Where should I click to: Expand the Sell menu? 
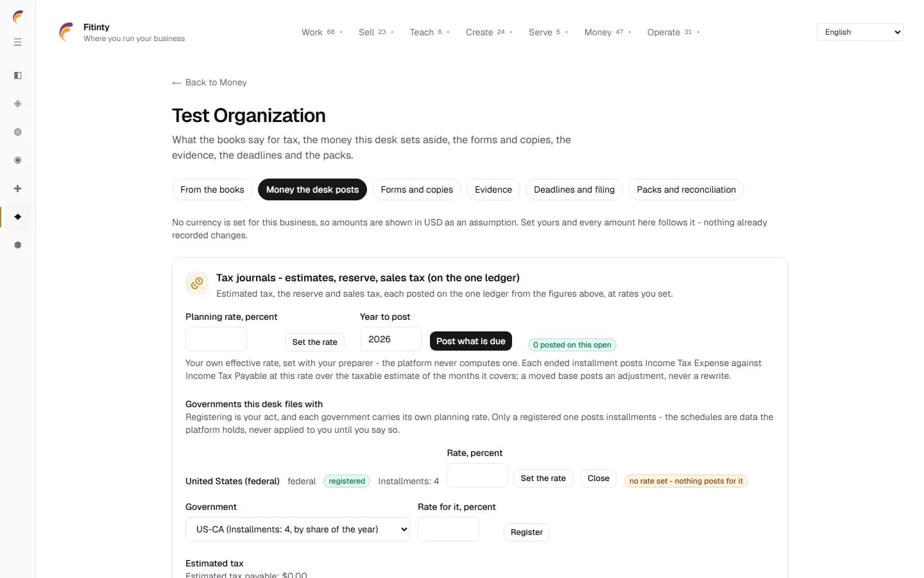(376, 32)
